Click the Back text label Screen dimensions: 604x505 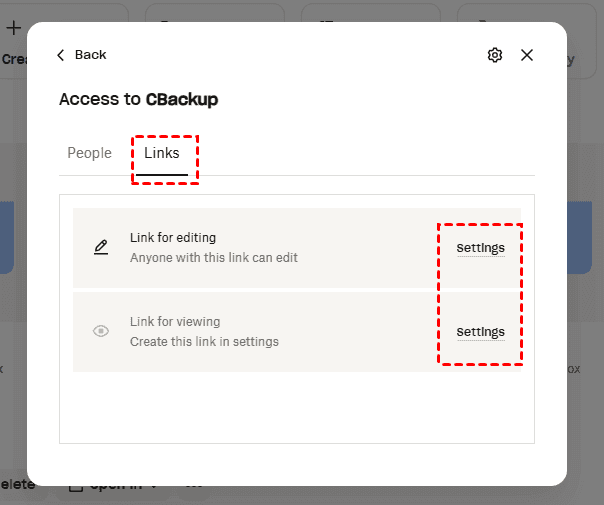click(90, 55)
